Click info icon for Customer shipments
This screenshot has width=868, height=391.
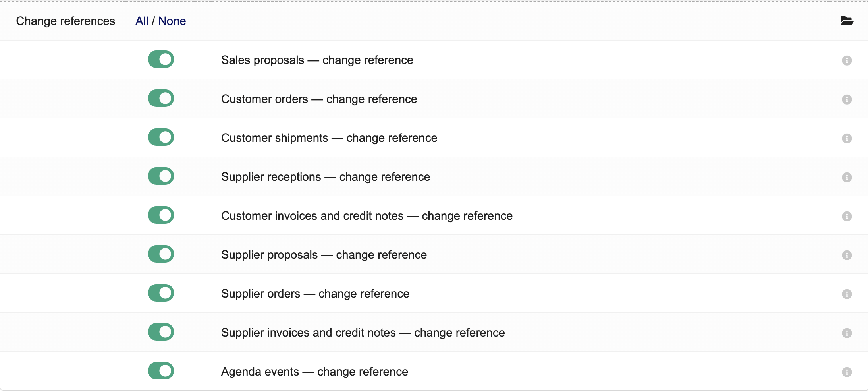pyautogui.click(x=847, y=138)
